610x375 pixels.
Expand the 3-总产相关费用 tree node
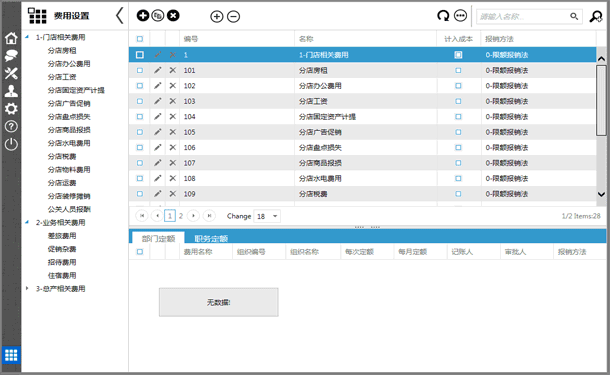[27, 289]
